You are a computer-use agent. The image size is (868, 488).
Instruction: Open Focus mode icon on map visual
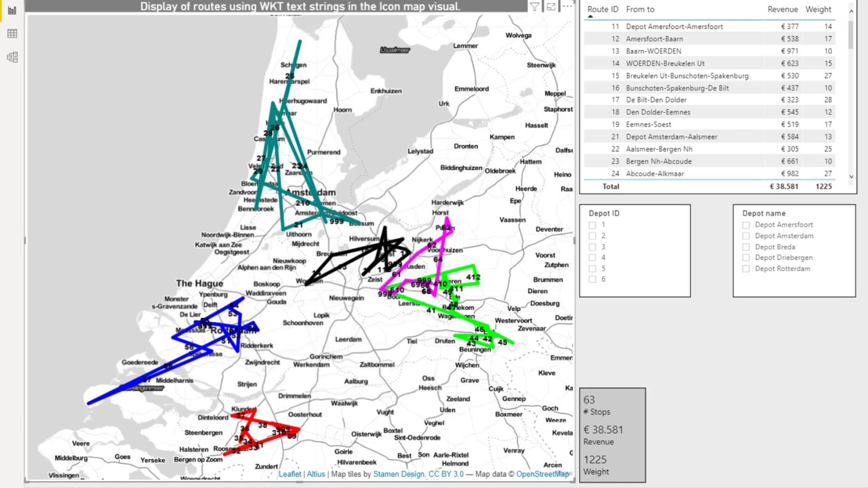551,7
